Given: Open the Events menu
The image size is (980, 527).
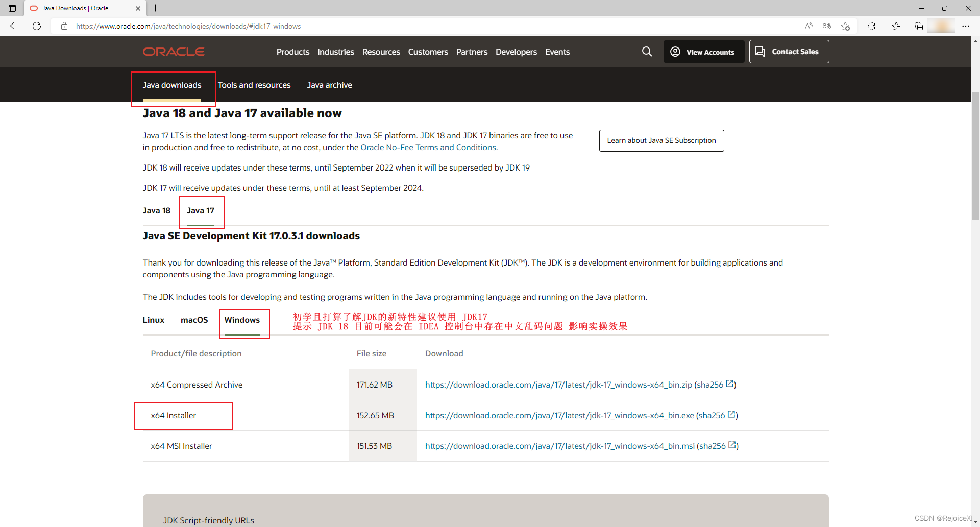Looking at the screenshot, I should tap(557, 52).
